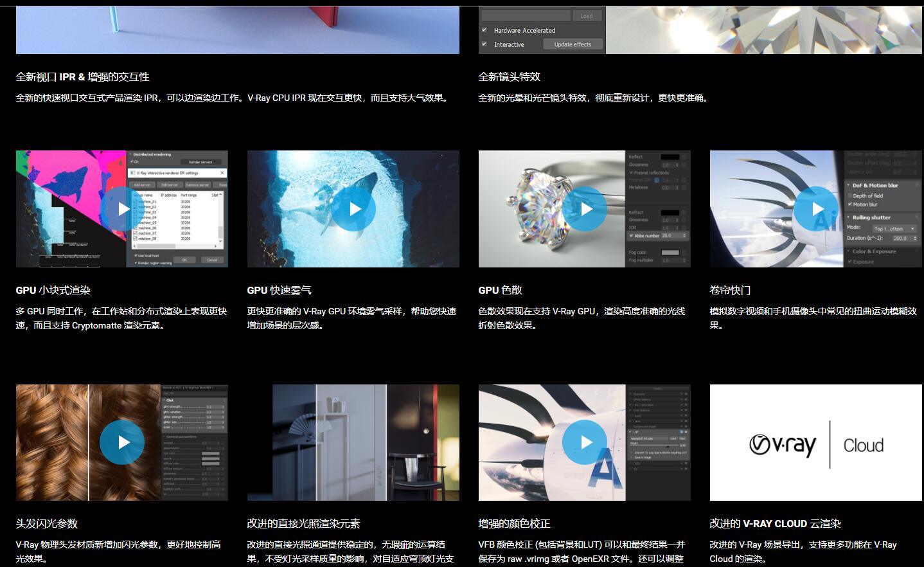The height and width of the screenshot is (567, 924).
Task: Select the heading 增强的颜色校正
Action: tap(515, 523)
